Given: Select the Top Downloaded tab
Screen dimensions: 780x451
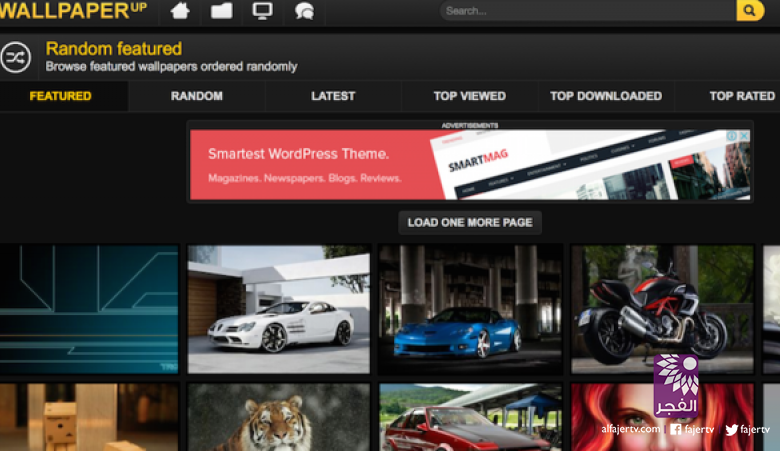Looking at the screenshot, I should (605, 96).
